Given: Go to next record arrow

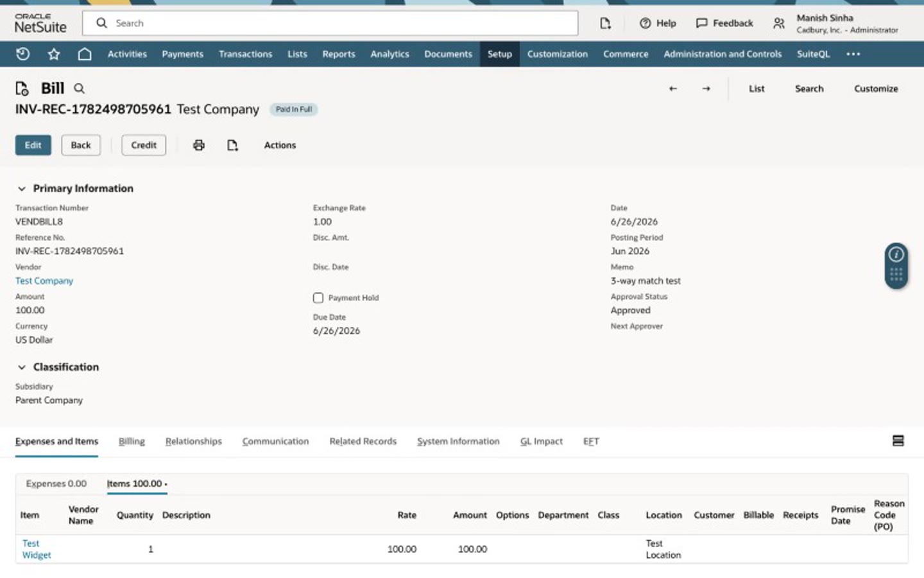Looking at the screenshot, I should (706, 89).
